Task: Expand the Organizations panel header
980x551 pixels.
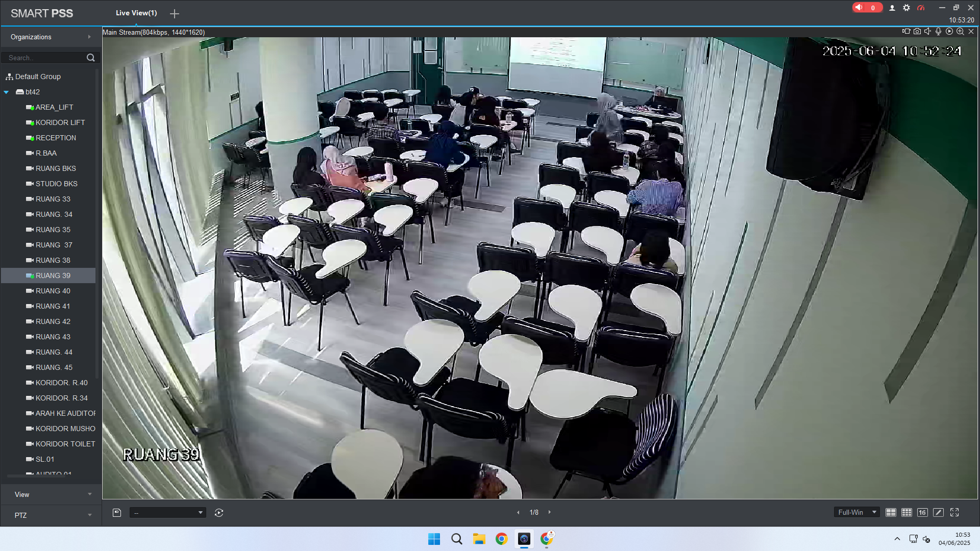Action: pyautogui.click(x=51, y=37)
